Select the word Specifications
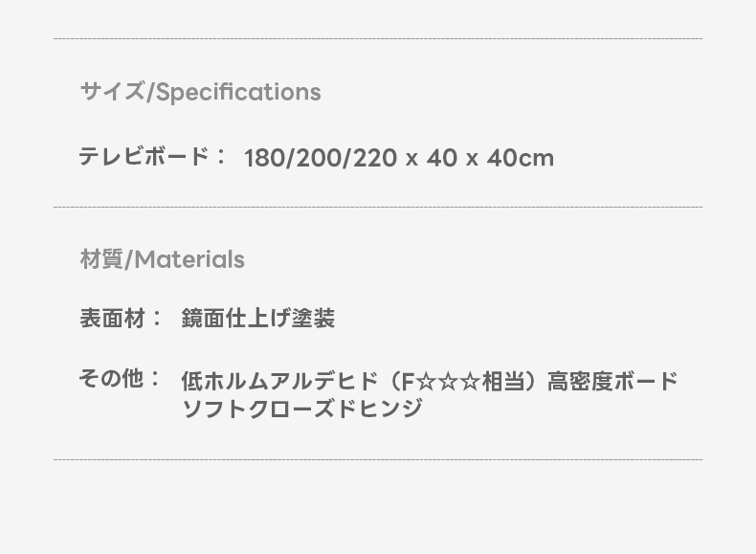 tap(238, 93)
